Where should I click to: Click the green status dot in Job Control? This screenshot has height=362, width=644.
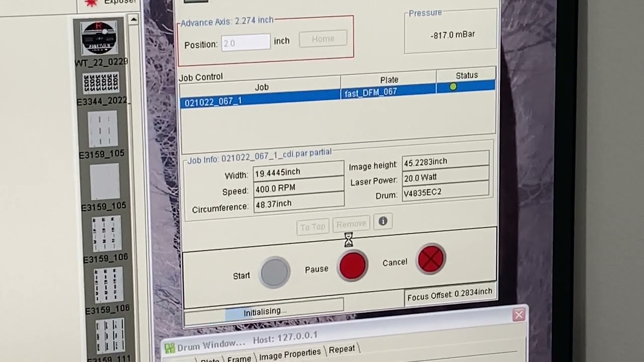(453, 87)
